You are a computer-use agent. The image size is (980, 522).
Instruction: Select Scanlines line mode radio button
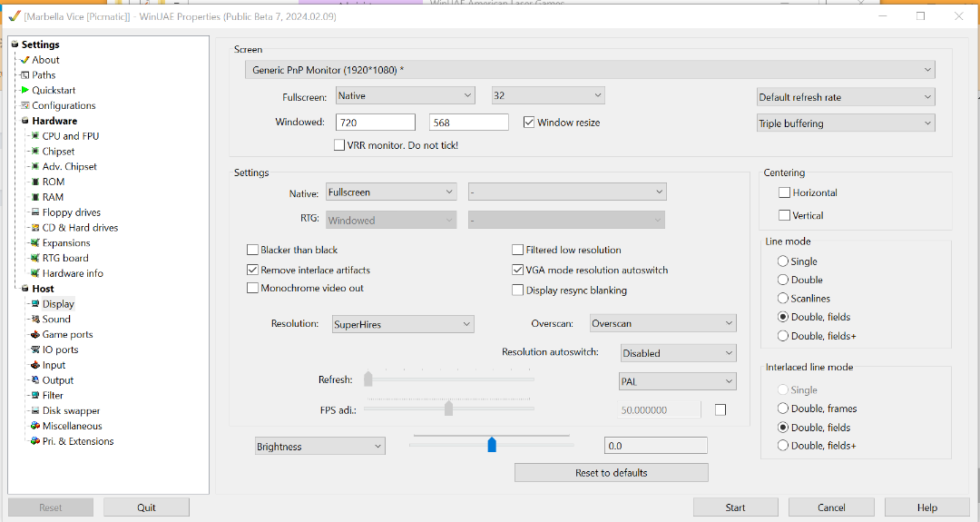[x=783, y=299]
